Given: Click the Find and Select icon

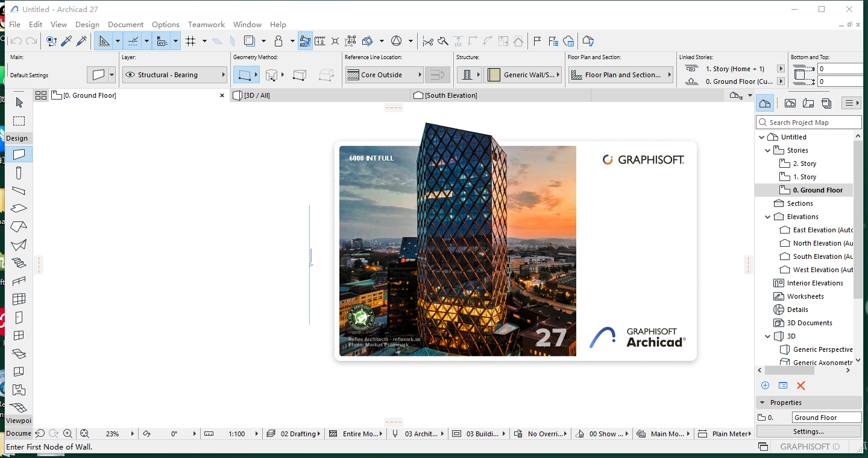Looking at the screenshot, I should pos(52,41).
